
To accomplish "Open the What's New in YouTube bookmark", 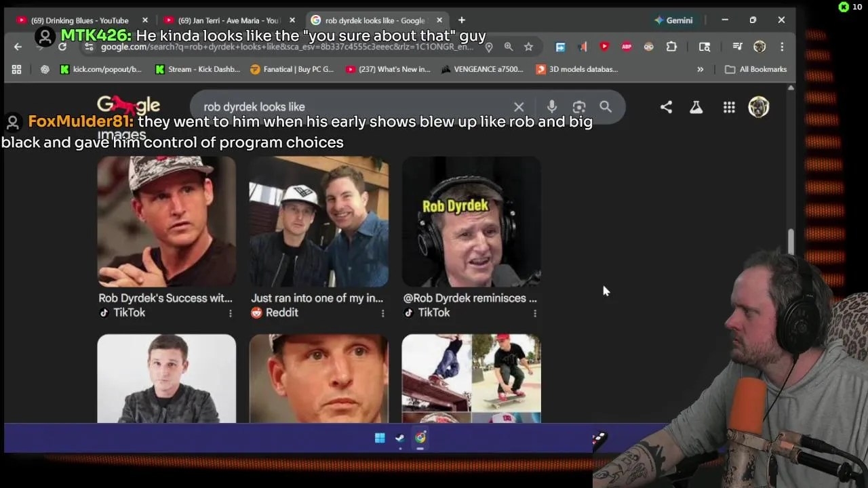I will coord(388,69).
